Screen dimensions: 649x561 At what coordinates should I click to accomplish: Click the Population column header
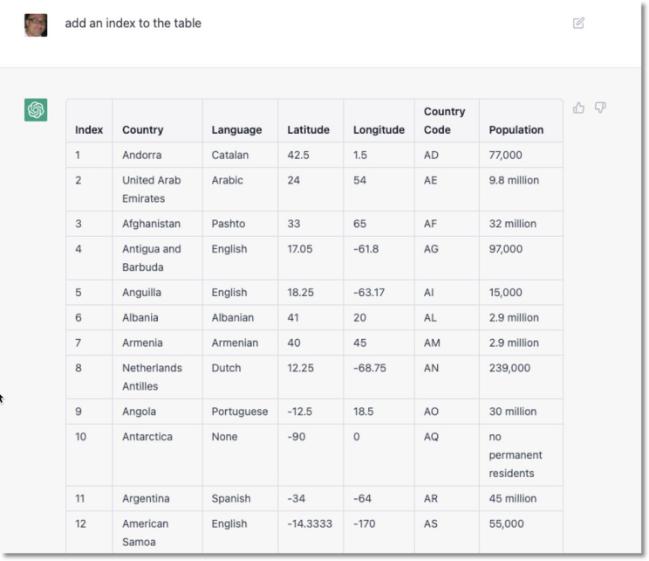point(516,130)
